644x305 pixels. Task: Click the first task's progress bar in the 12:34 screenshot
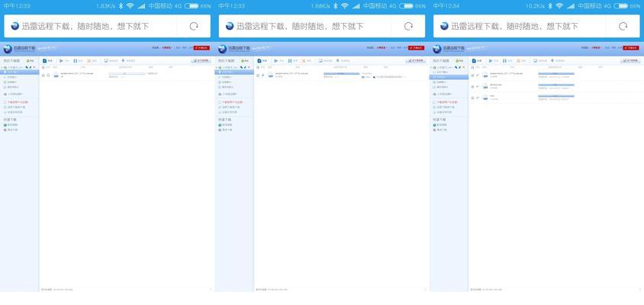click(x=556, y=74)
